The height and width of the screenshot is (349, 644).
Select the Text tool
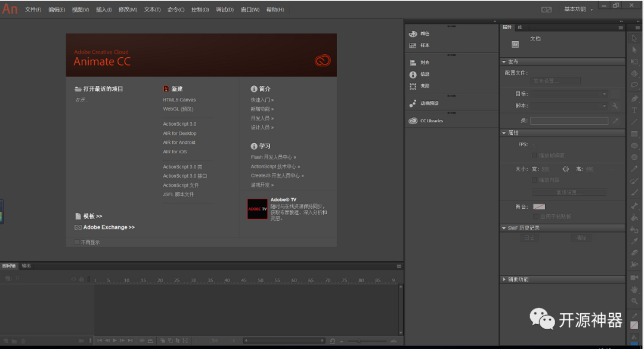pyautogui.click(x=634, y=110)
